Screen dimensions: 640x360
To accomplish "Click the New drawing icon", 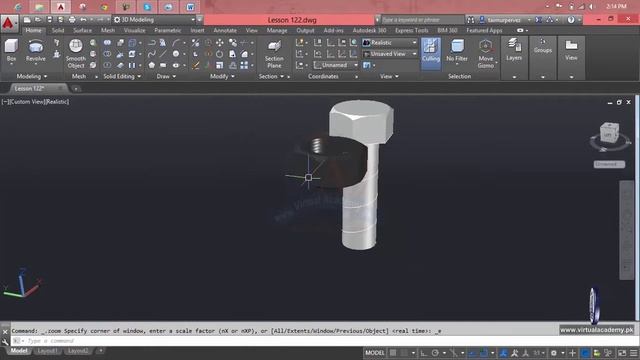I will [x=27, y=20].
